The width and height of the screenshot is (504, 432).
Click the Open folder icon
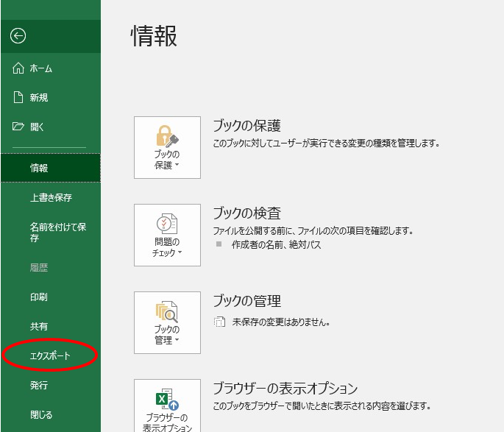coord(18,127)
